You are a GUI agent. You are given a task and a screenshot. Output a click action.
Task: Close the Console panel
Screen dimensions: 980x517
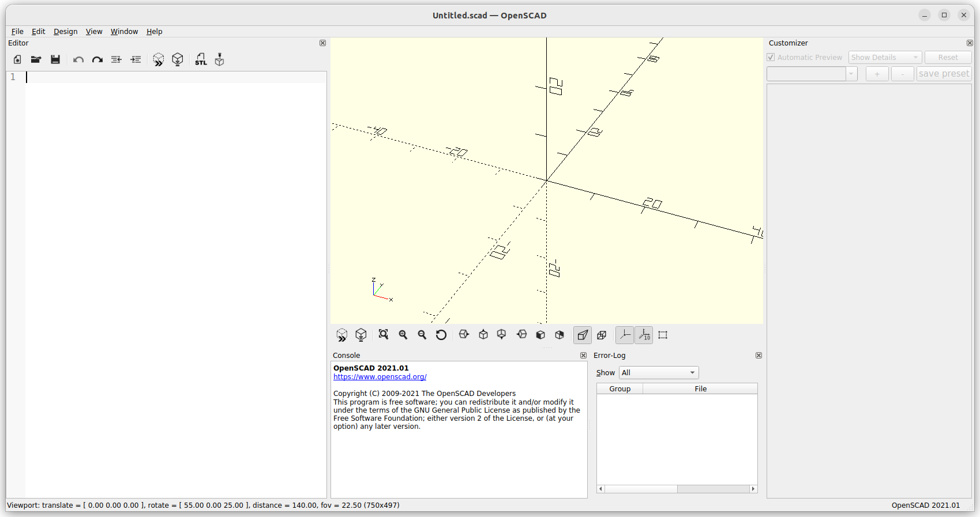pos(583,356)
